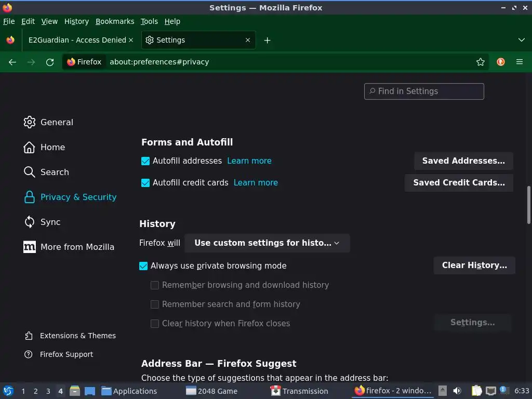Open the history mode dropdown

coord(267,243)
